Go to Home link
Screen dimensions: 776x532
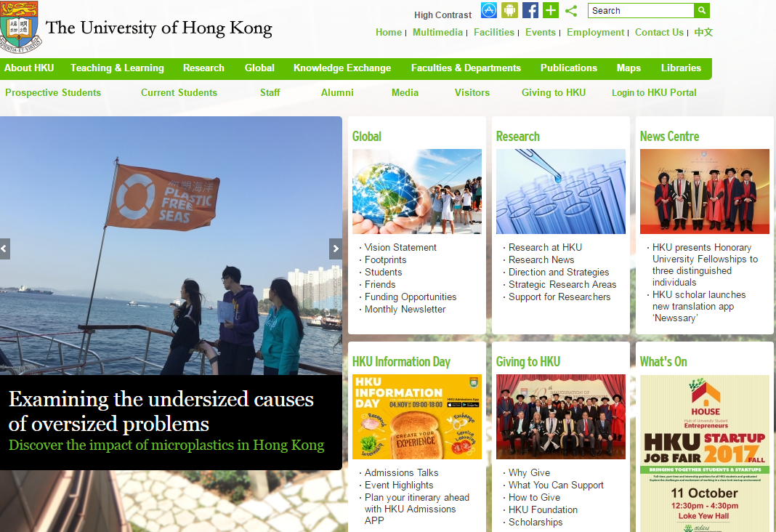tap(389, 32)
